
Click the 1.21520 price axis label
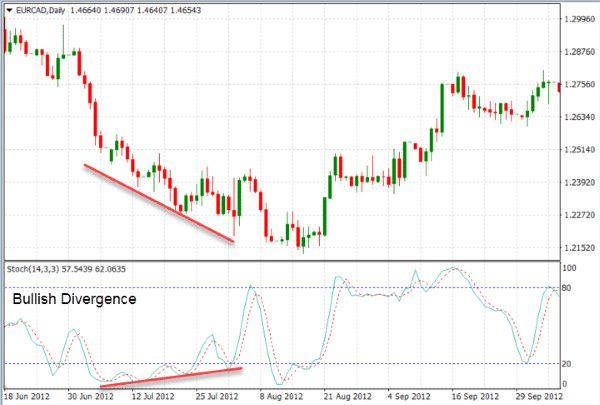click(580, 248)
